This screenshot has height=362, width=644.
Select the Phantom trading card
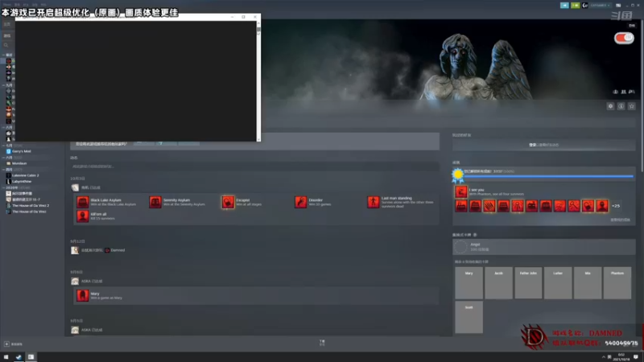click(617, 283)
